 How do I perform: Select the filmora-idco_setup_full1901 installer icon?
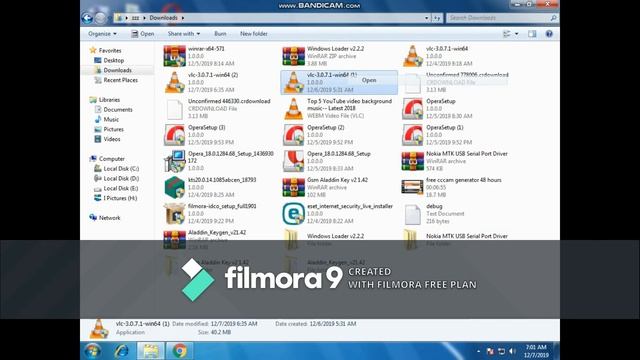(x=174, y=213)
